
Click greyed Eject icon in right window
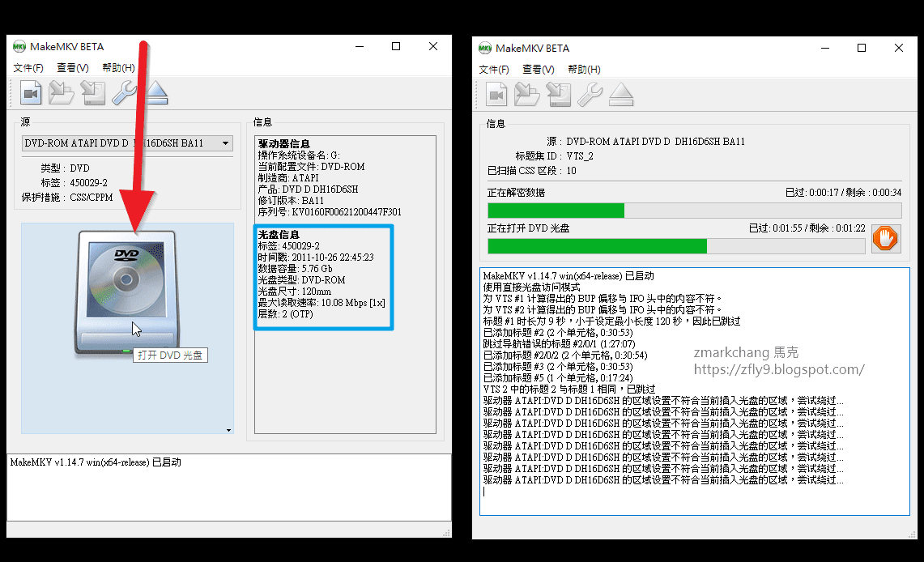point(621,95)
